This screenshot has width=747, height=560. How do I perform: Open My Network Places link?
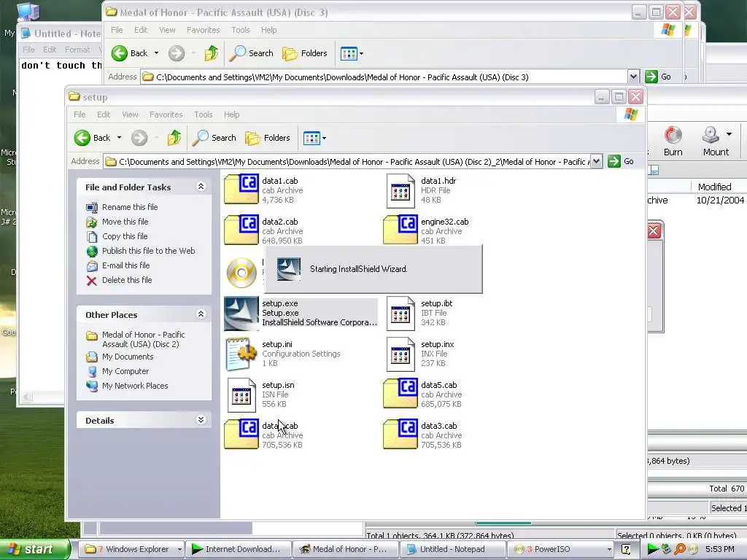pos(135,386)
